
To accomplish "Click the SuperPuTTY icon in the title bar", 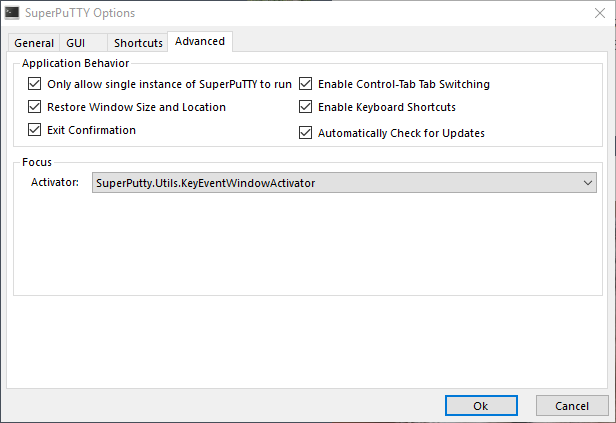I will pyautogui.click(x=12, y=13).
